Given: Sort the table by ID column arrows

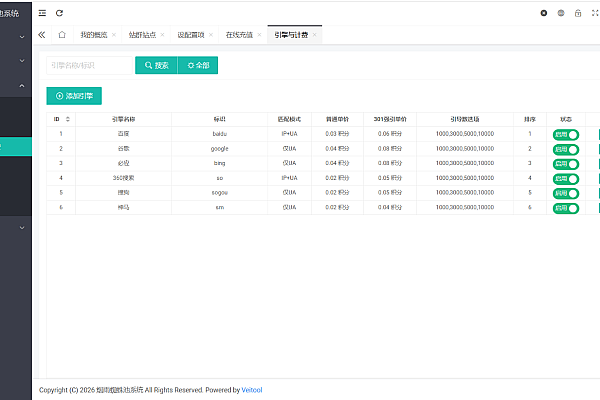Looking at the screenshot, I should (68, 119).
